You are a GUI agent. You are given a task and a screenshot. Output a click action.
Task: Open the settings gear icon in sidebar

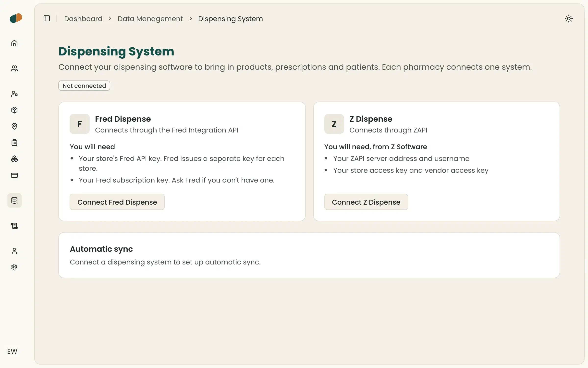point(14,267)
